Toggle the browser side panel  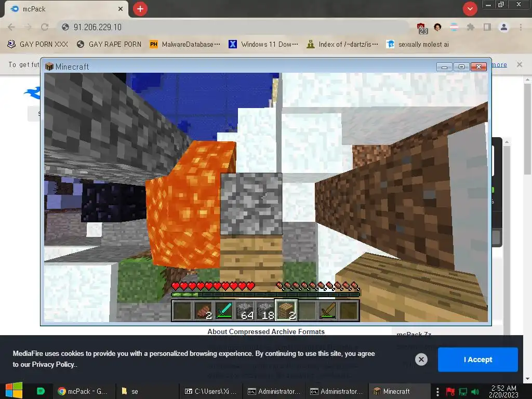pos(487,27)
